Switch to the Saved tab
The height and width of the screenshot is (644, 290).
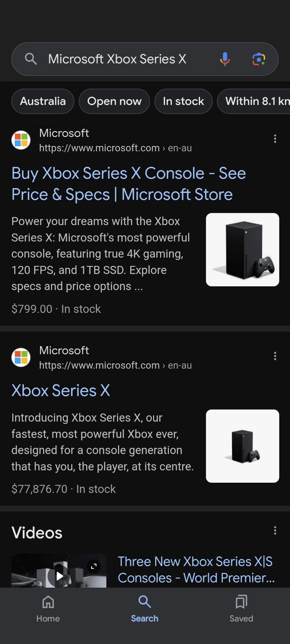tap(241, 609)
